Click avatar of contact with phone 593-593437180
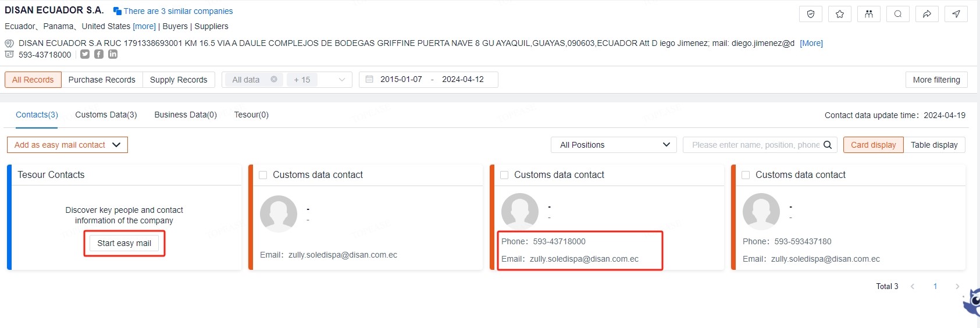Screen dimensions: 980x328 [761, 212]
